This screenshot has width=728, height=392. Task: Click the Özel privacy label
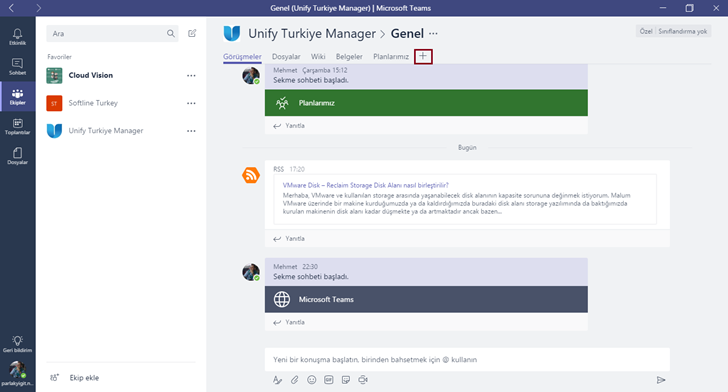tap(646, 31)
